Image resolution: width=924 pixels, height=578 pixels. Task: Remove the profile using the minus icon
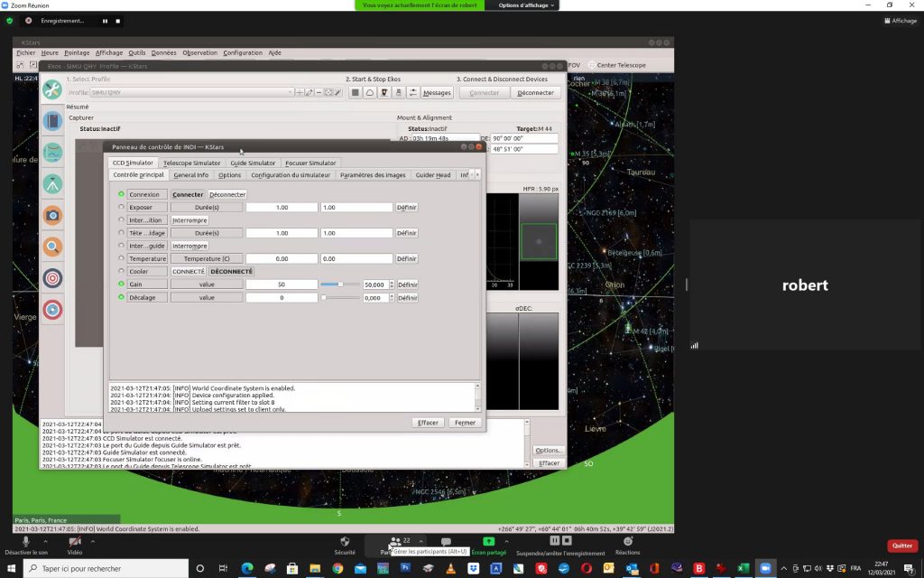point(319,93)
